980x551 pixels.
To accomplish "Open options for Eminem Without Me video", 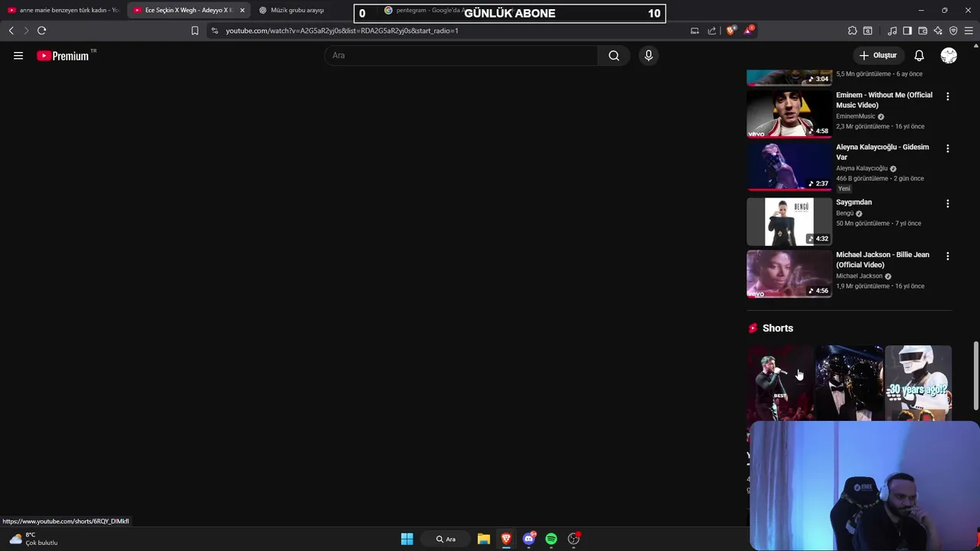I will point(948,96).
